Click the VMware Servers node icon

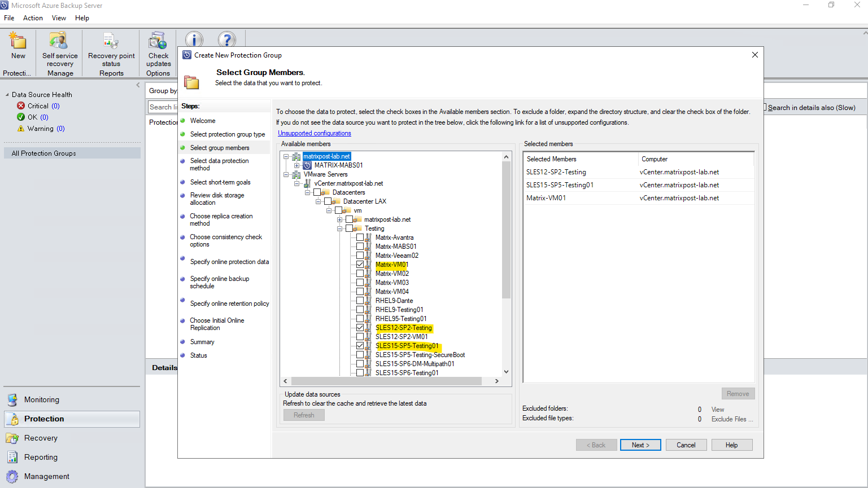click(x=296, y=174)
